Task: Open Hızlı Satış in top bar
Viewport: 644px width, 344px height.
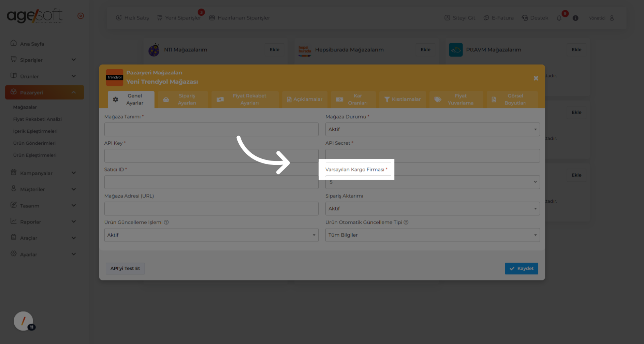Action: pos(132,18)
